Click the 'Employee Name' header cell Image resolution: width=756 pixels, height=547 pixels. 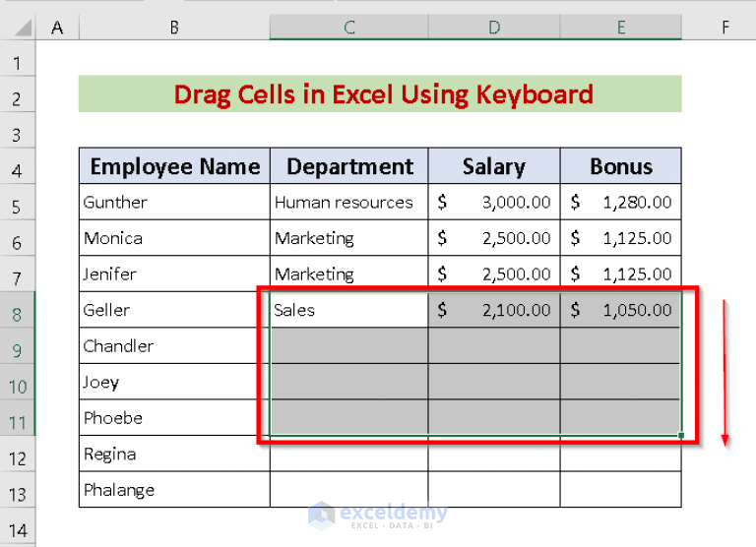point(174,166)
